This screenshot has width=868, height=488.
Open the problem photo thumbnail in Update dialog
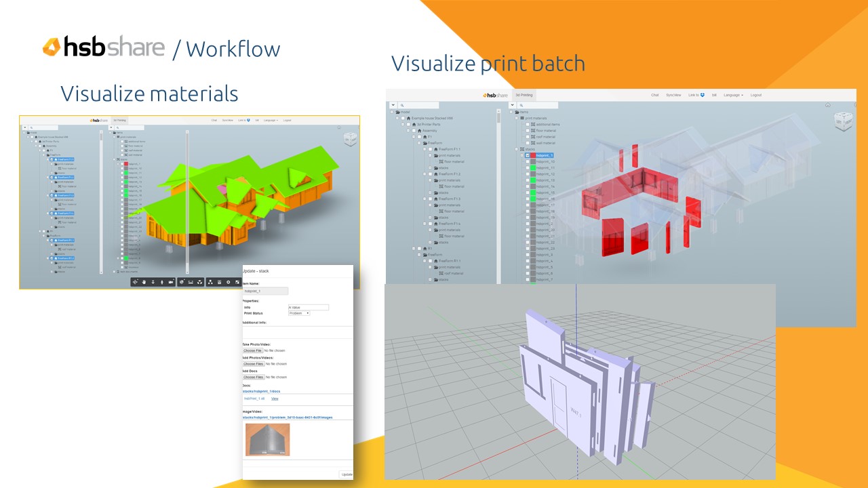tap(267, 440)
